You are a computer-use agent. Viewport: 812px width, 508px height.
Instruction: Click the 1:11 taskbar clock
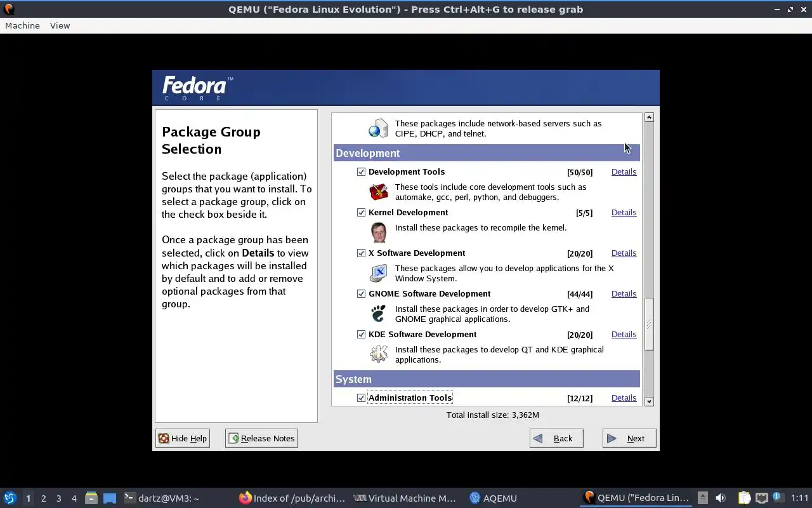[x=799, y=498]
